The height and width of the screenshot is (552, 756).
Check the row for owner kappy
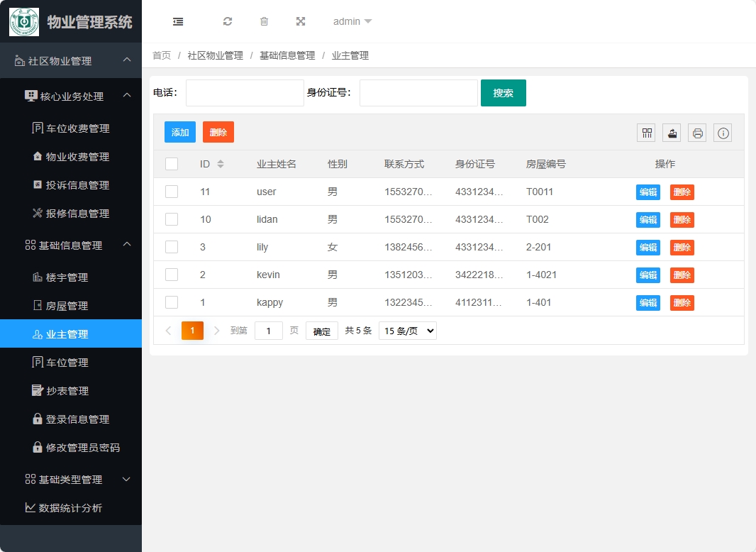(171, 302)
